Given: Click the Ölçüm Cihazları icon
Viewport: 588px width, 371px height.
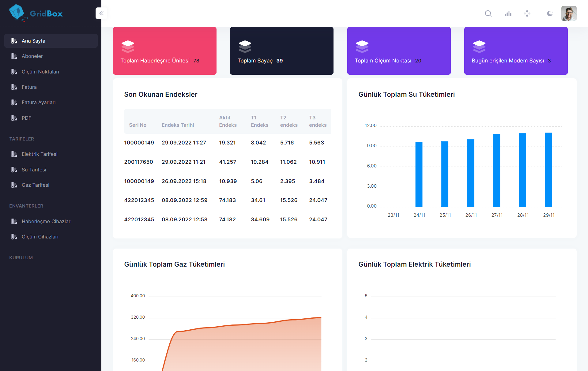Looking at the screenshot, I should 14,237.
